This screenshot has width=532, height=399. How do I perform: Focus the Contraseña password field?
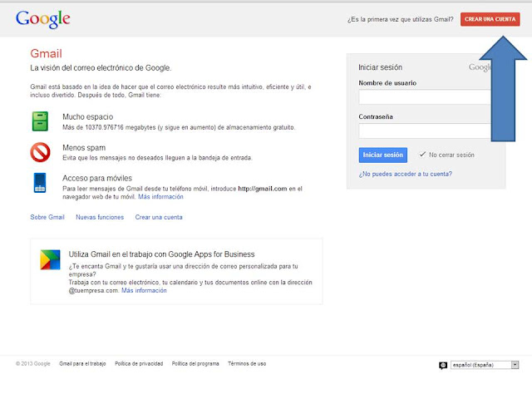coord(425,131)
